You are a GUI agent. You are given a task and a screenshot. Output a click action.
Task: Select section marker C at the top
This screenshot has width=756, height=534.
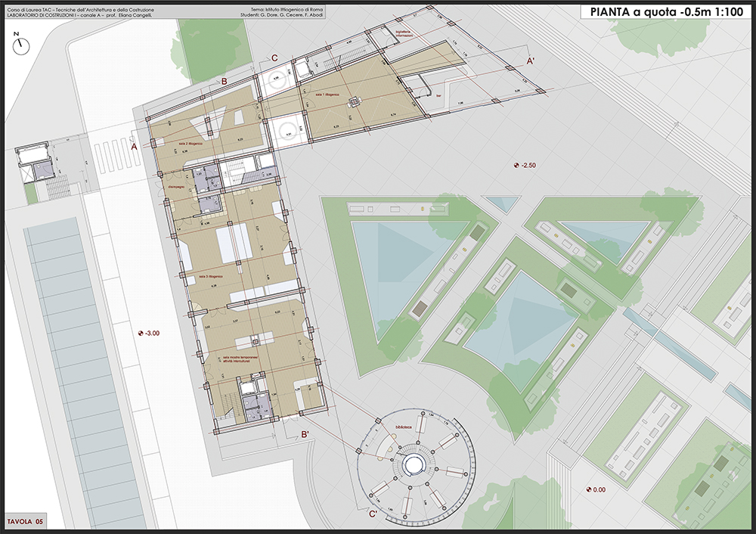(274, 58)
